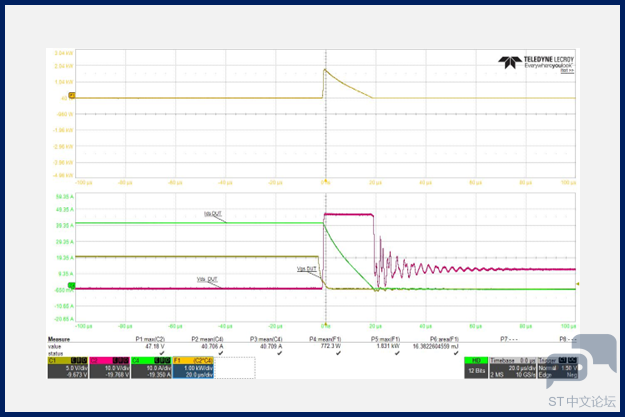Image resolution: width=625 pixels, height=417 pixels.
Task: Click the F1 power trace peak in upper grid
Action: 325,70
